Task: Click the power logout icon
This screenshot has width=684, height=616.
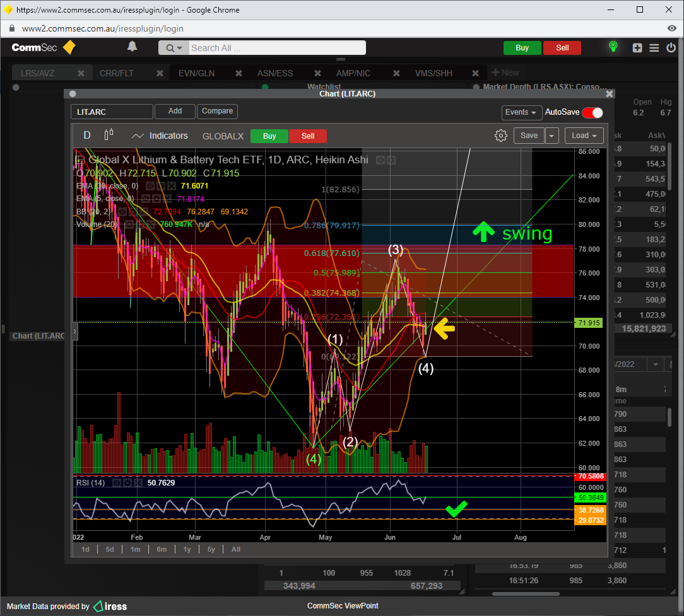Action: click(671, 47)
